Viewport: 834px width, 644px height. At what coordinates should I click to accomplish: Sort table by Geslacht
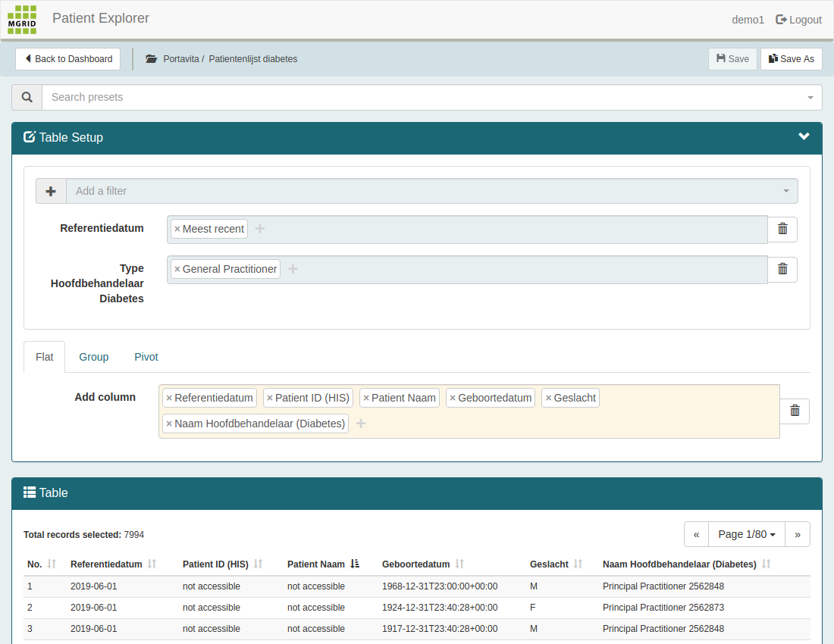click(x=578, y=564)
